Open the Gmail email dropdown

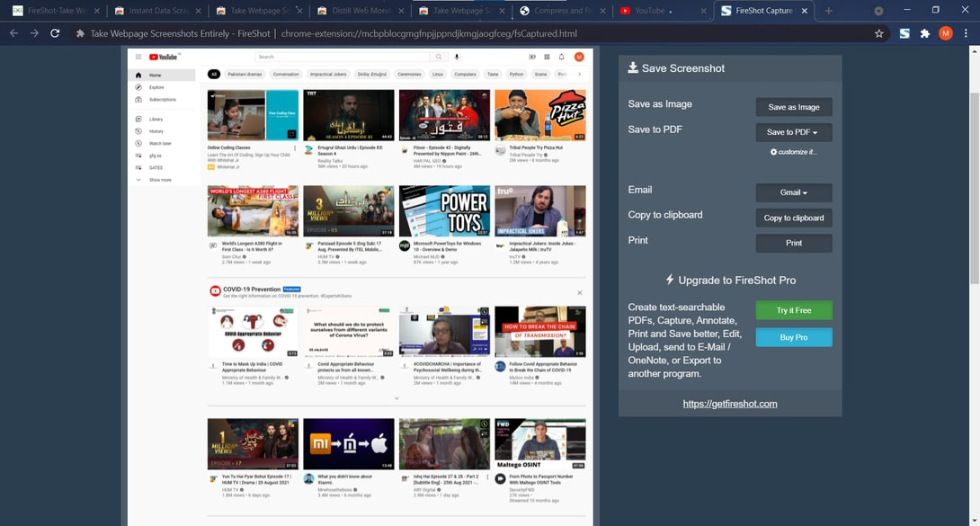[794, 192]
